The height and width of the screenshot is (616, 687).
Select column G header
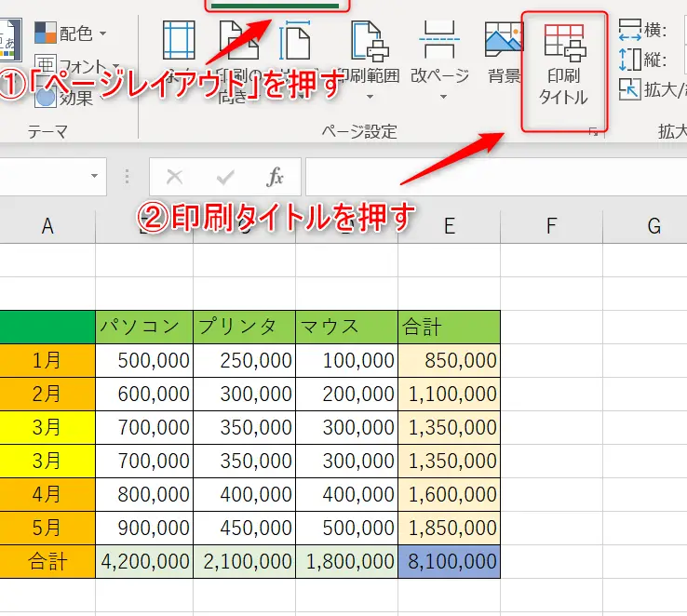(645, 226)
